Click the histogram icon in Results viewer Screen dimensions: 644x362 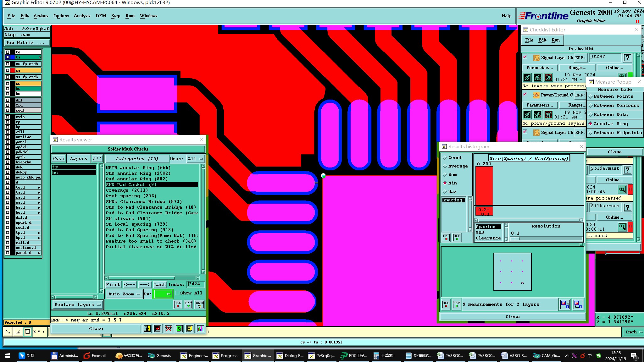[200, 329]
